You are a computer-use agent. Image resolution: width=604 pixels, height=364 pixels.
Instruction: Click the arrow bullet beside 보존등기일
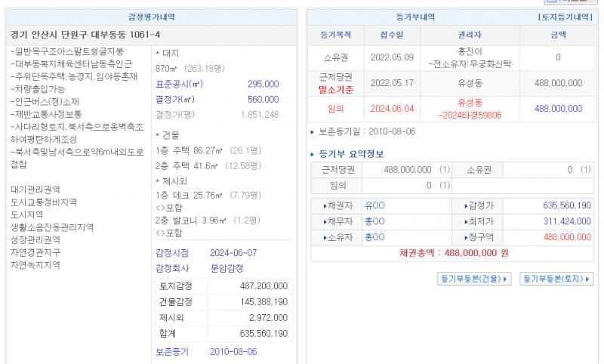click(x=314, y=132)
